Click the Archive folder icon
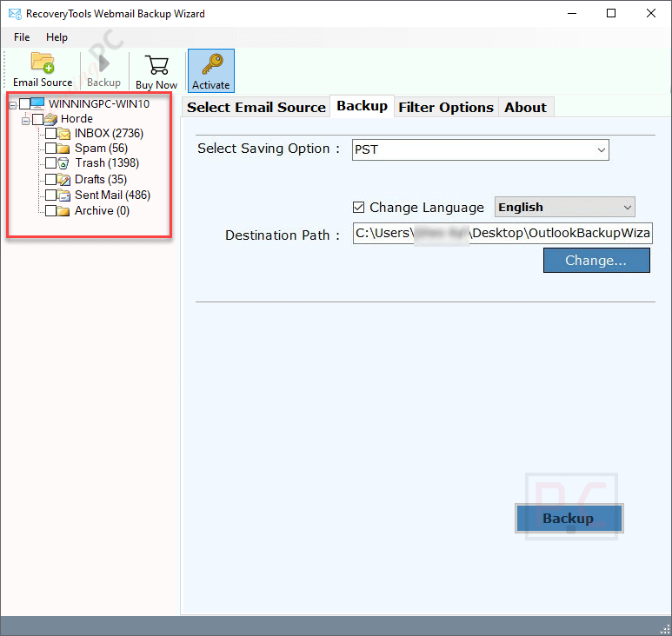The width and height of the screenshot is (672, 636). tap(63, 211)
